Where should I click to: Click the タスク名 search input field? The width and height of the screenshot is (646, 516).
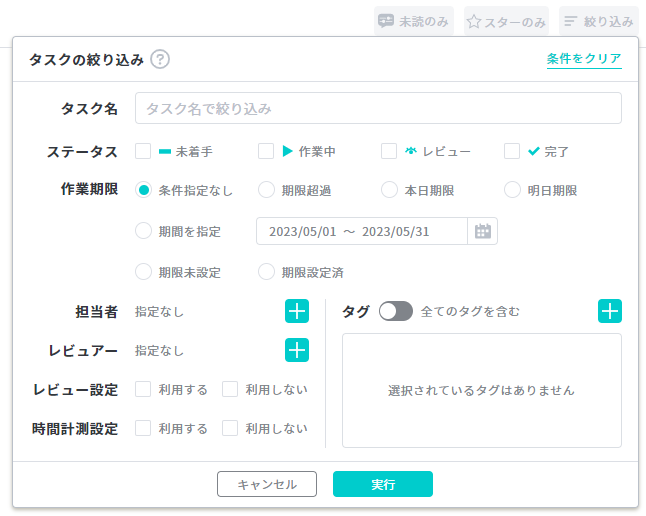tap(378, 108)
